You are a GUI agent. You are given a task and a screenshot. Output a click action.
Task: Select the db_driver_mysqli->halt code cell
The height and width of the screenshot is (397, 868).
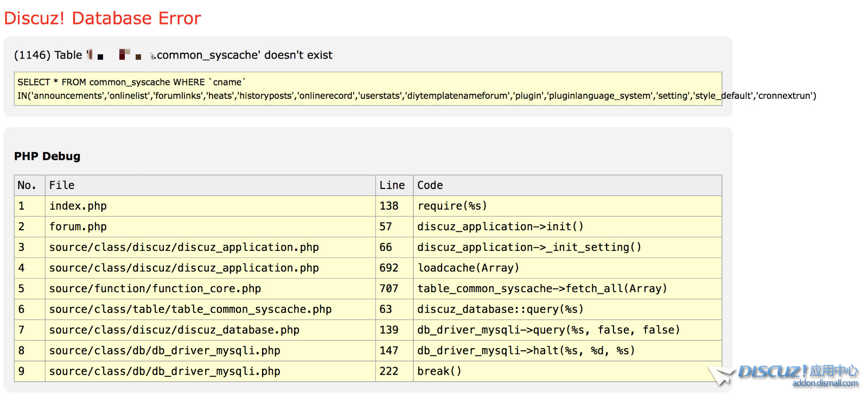tap(567, 350)
